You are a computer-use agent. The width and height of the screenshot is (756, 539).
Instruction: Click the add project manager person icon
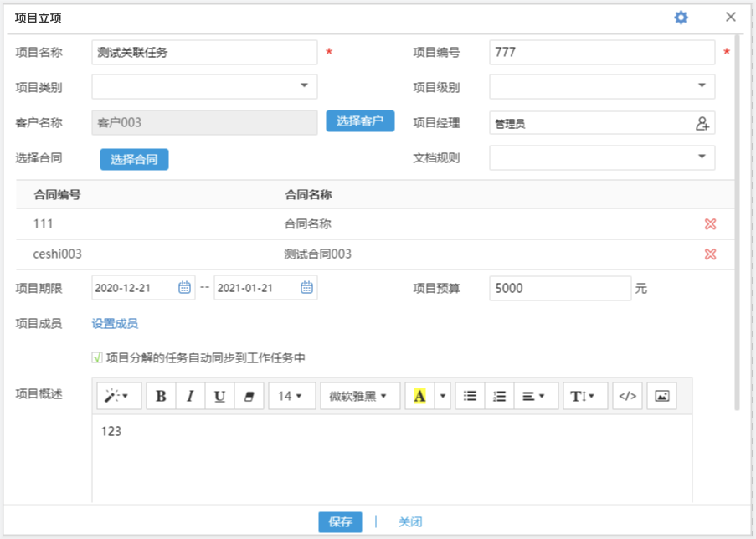point(702,123)
